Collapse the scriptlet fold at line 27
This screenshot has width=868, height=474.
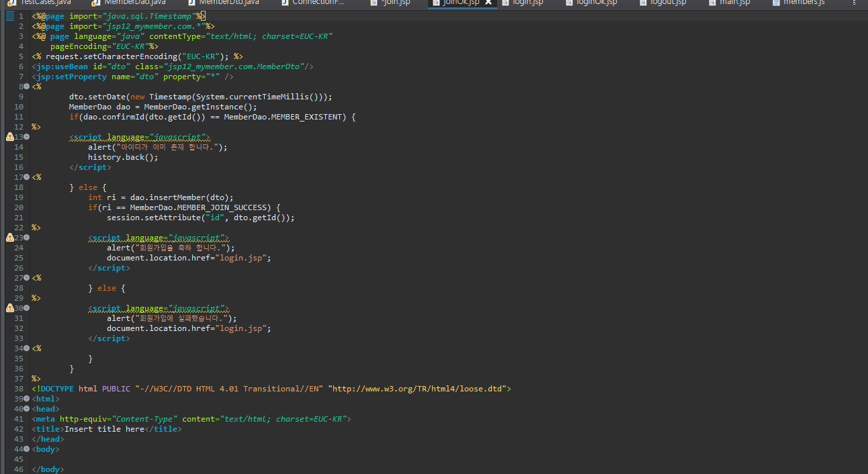click(27, 278)
